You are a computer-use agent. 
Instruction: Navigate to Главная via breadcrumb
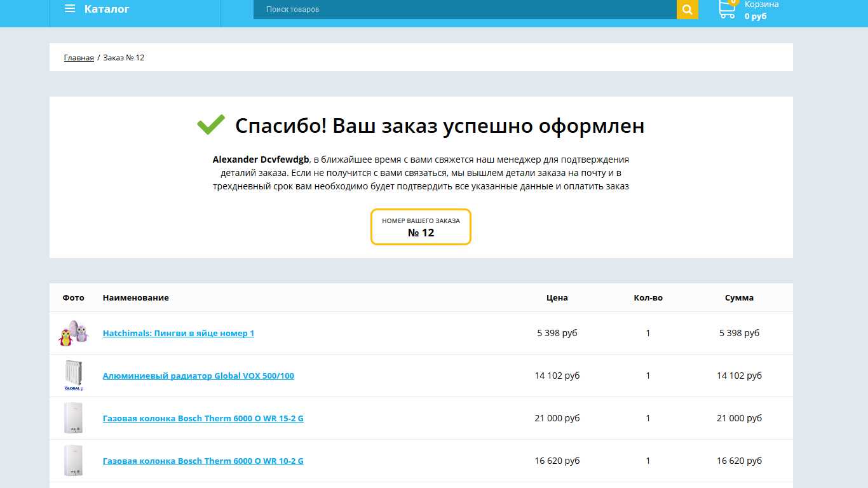(78, 57)
